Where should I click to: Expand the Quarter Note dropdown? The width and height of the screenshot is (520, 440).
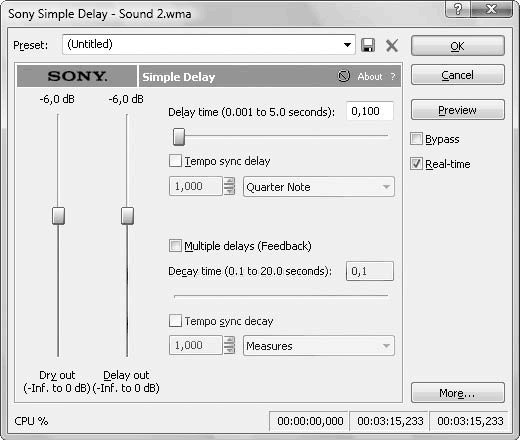pos(318,187)
